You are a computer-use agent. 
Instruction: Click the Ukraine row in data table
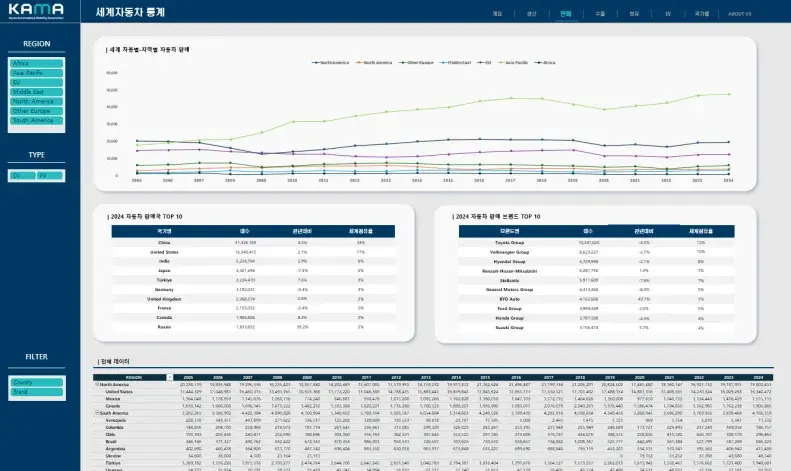[433, 455]
